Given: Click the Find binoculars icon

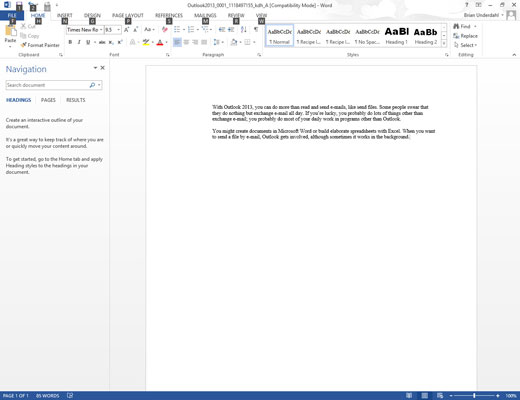Looking at the screenshot, I should click(456, 26).
